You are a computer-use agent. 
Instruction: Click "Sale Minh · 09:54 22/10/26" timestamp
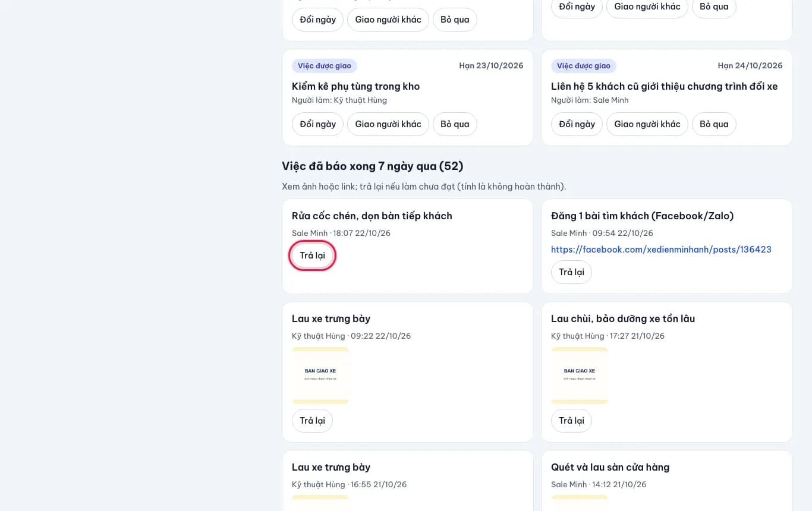tap(602, 233)
